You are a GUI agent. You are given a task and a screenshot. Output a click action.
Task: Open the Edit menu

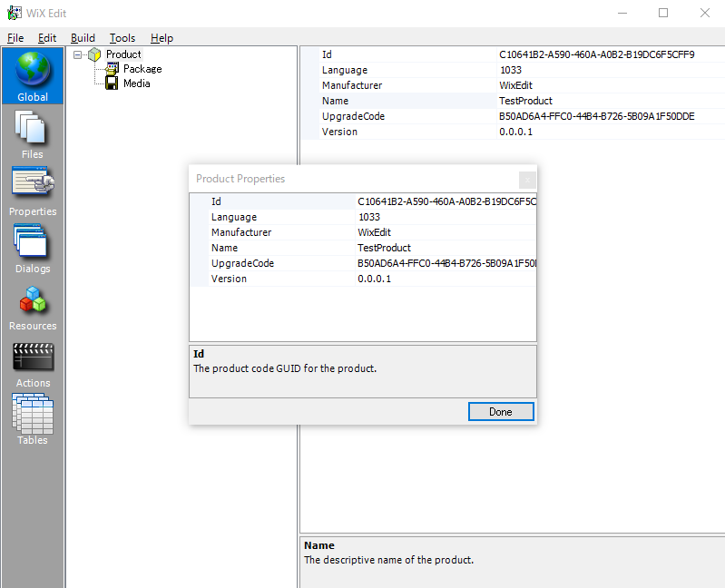click(x=47, y=38)
